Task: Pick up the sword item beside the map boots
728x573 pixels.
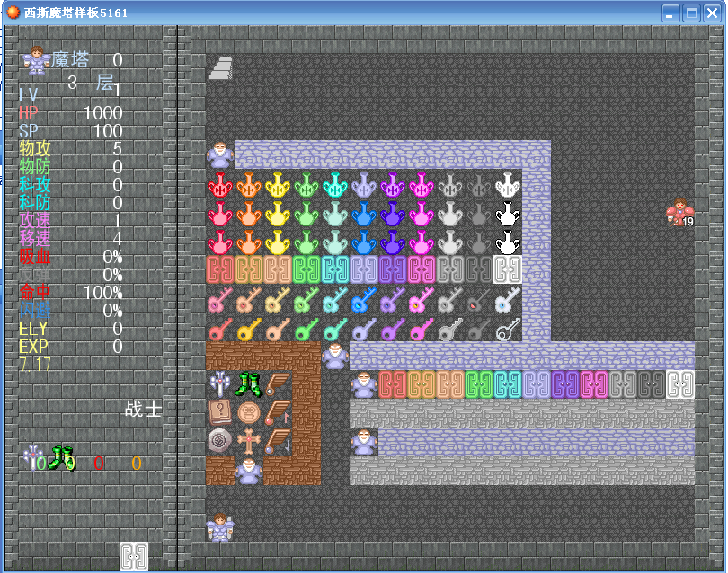Action: 220,384
